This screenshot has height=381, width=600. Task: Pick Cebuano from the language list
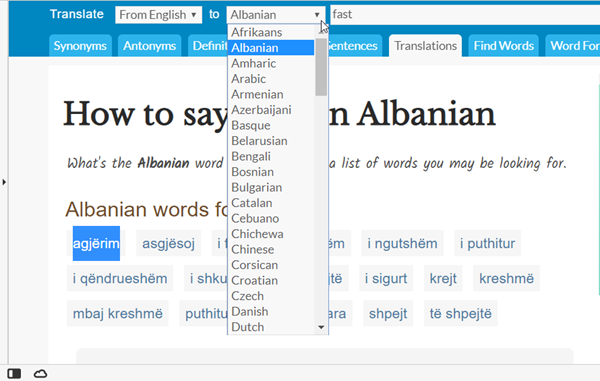coord(271,218)
